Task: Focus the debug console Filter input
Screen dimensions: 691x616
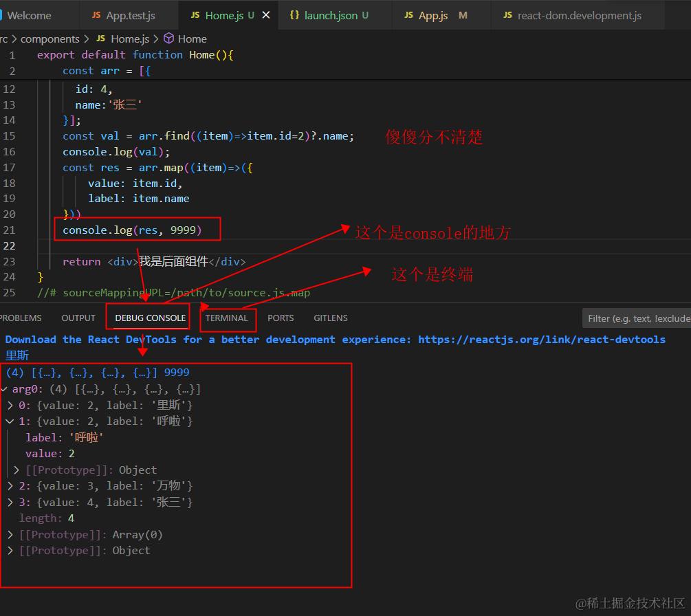Action: [637, 318]
